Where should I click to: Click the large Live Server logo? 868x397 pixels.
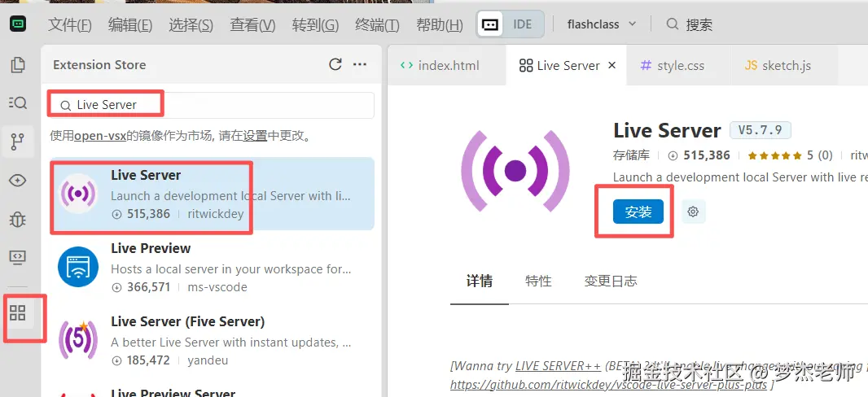tap(515, 170)
